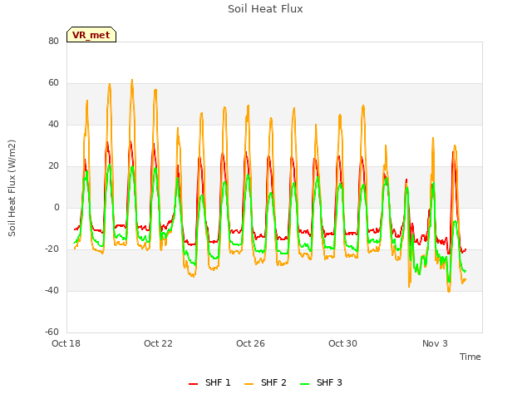Click the chart title Soil Heat Flux

[x=265, y=9]
